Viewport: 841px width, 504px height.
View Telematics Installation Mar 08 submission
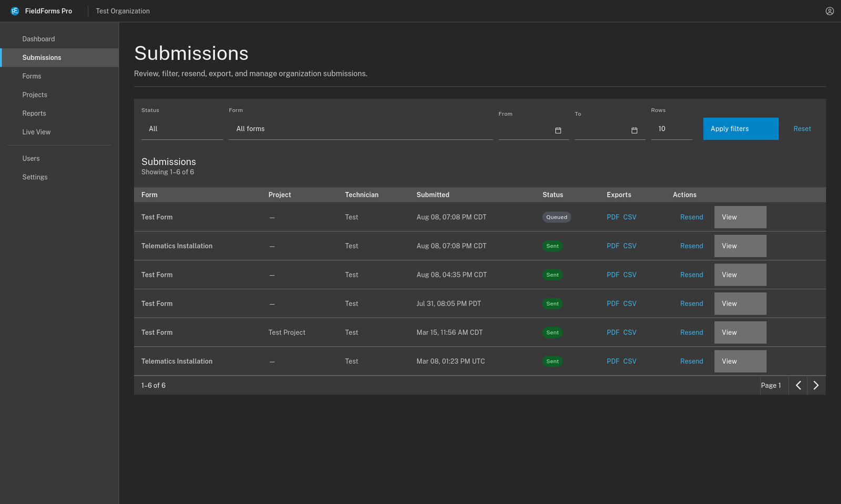coord(740,362)
